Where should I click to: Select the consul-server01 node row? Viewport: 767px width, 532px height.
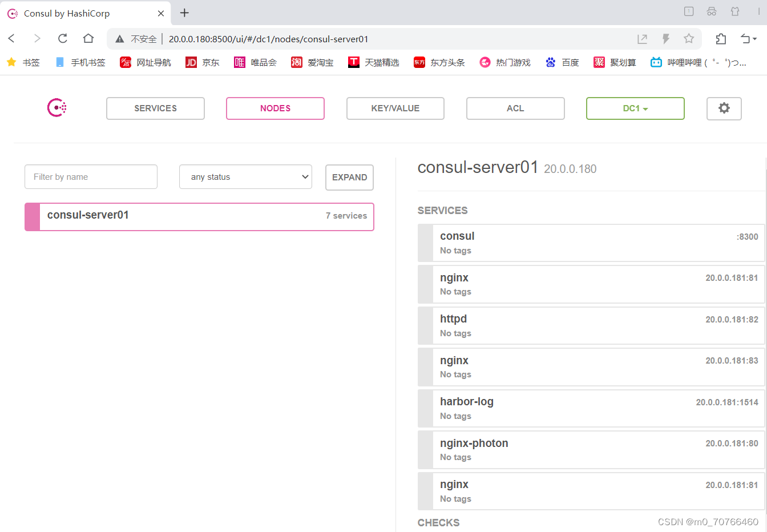(199, 217)
